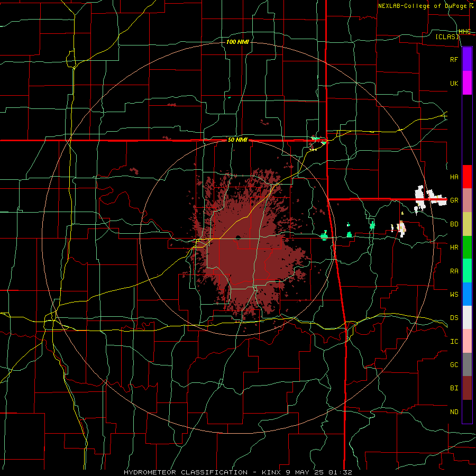Click the BD legend label

pyautogui.click(x=454, y=224)
